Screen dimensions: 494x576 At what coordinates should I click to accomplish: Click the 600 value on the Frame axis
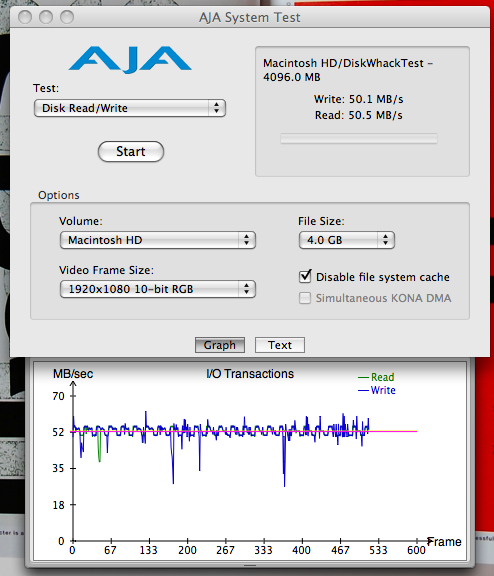tap(416, 550)
